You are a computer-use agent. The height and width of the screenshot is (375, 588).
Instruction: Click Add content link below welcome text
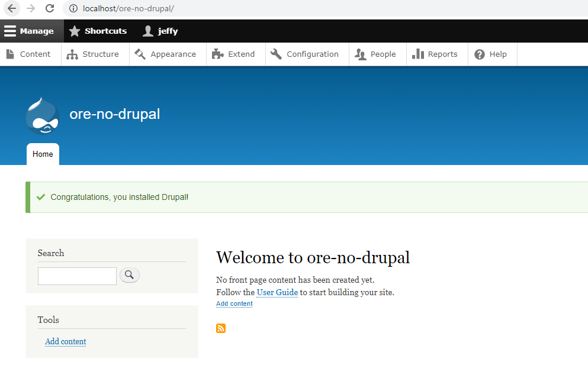coord(234,303)
